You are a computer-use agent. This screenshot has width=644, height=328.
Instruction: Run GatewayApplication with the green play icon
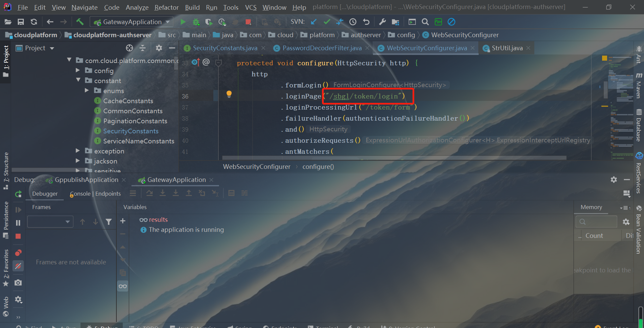183,22
